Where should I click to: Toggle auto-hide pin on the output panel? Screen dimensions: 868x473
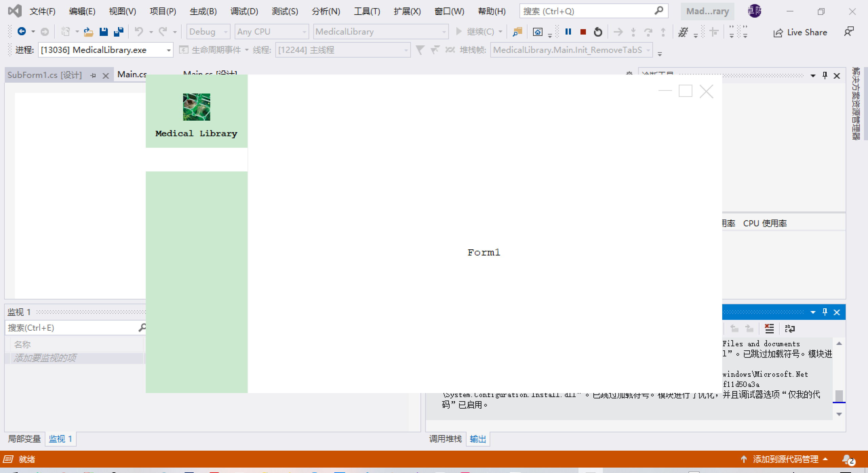click(x=825, y=312)
